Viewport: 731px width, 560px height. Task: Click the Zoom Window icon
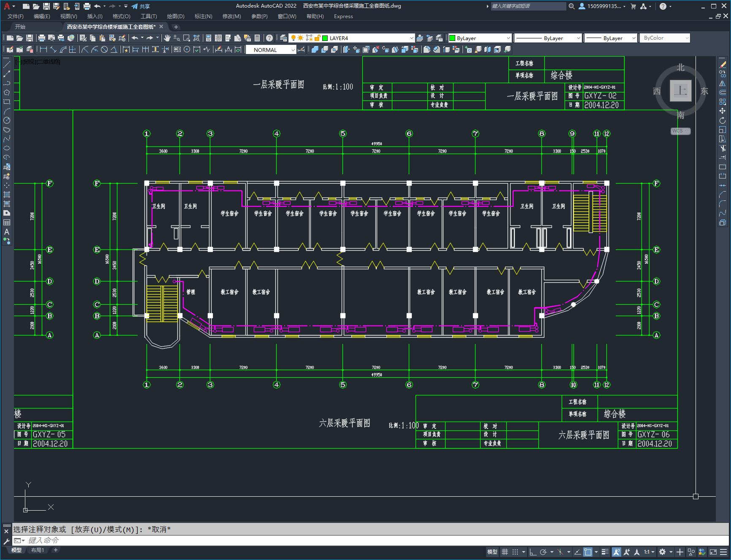[x=186, y=38]
